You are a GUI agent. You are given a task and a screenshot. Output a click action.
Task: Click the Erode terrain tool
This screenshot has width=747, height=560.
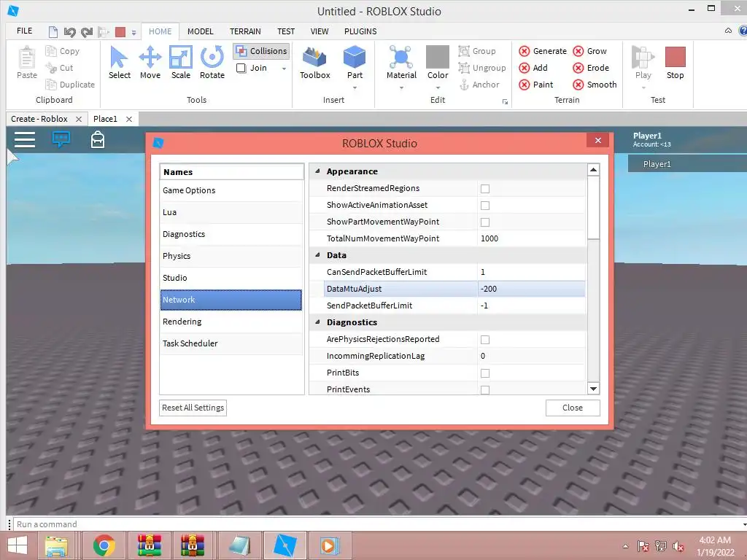point(591,68)
